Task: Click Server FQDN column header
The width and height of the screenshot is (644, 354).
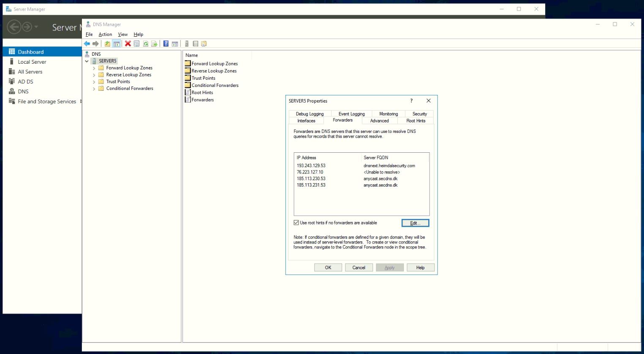Action: point(394,158)
